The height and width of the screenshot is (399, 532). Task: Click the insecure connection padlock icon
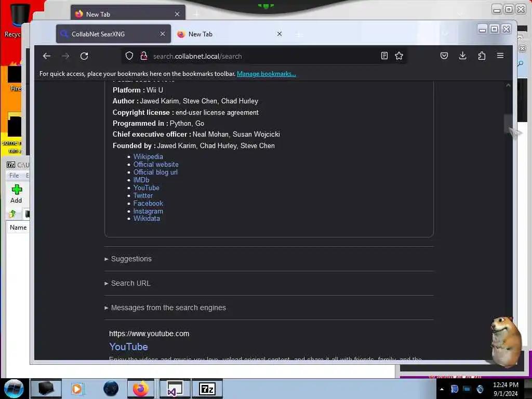[x=144, y=56]
